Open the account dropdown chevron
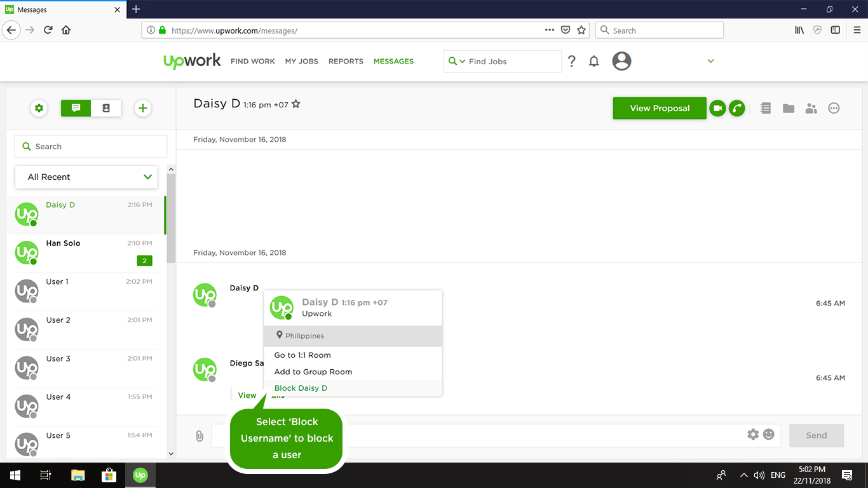This screenshot has height=488, width=868. pyautogui.click(x=710, y=62)
